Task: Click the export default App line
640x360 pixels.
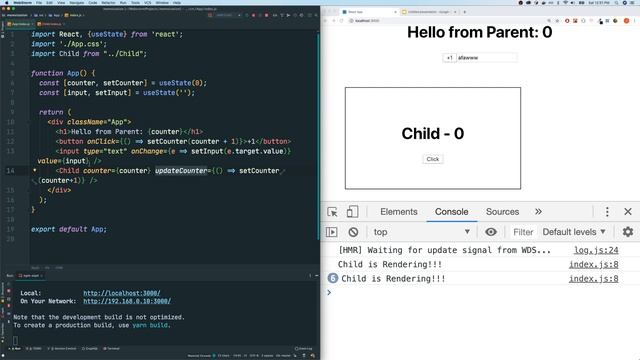Action: tap(69, 229)
